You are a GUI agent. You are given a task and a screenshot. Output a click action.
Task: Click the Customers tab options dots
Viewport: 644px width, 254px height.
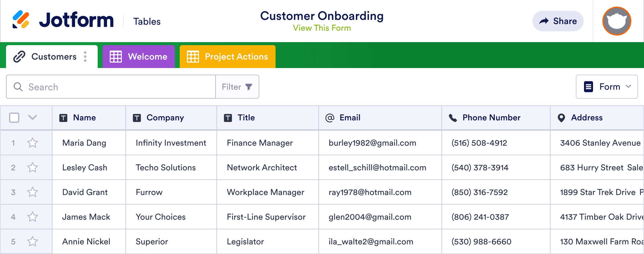85,57
